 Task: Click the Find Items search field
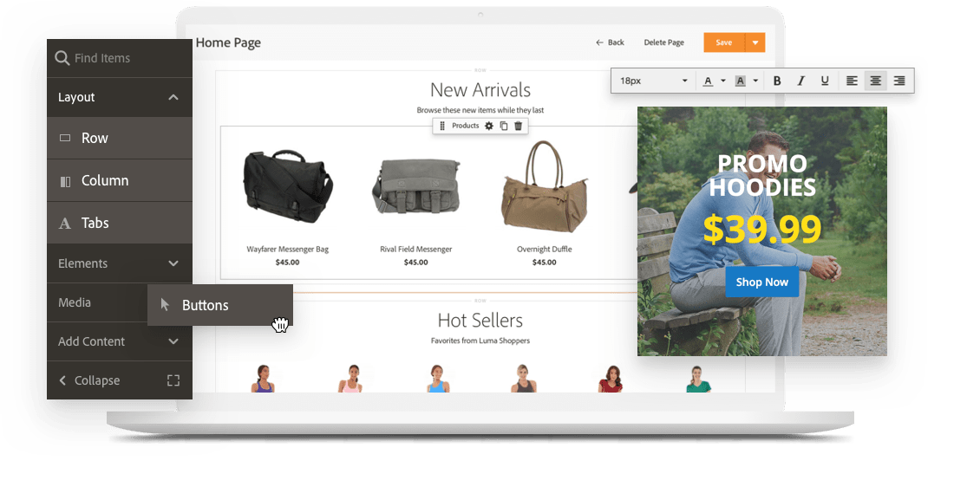coord(120,58)
